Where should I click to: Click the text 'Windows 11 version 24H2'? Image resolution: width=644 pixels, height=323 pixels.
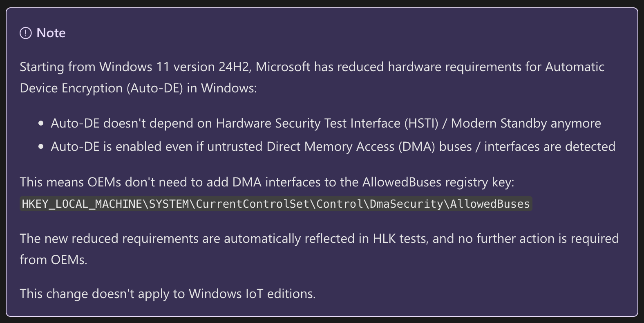point(174,67)
